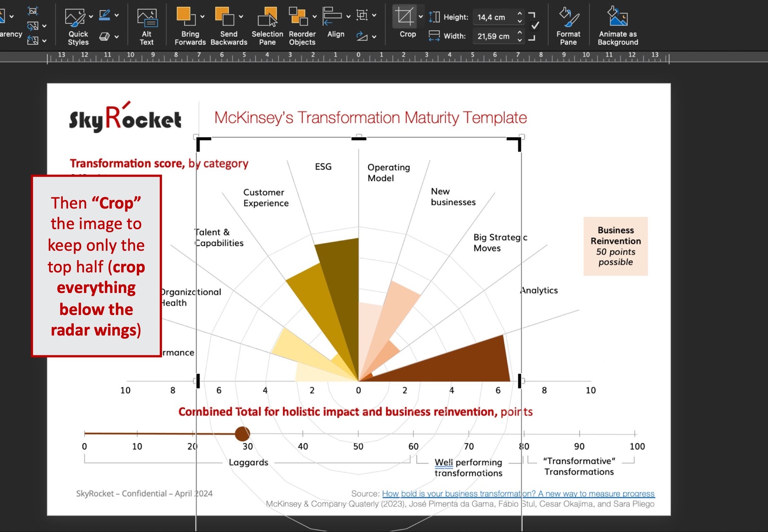Click the Rotate objects icon
The height and width of the screenshot is (532, 768).
point(362,36)
